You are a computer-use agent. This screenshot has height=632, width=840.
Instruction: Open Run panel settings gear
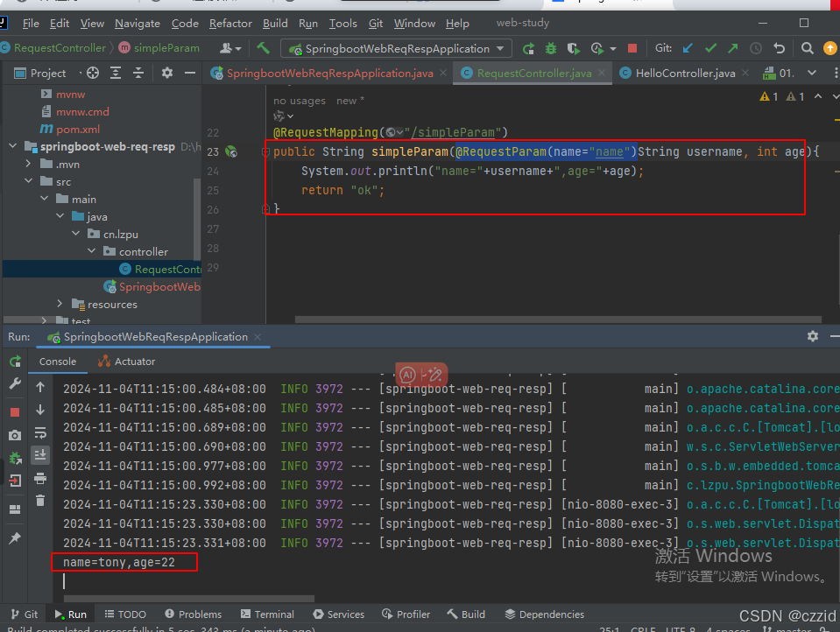[x=813, y=336]
